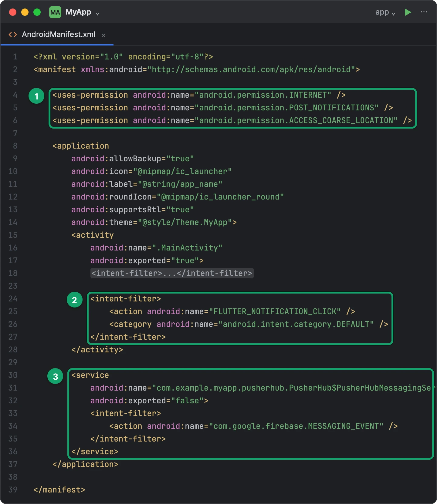This screenshot has height=504, width=437.
Task: Click the @style/Theme.MyApp theme value
Action: pyautogui.click(x=185, y=222)
